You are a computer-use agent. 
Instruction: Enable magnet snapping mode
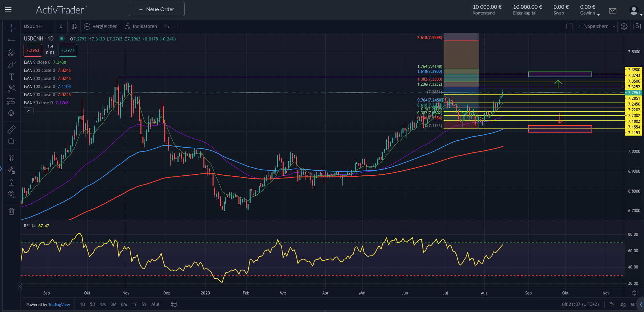click(x=11, y=158)
